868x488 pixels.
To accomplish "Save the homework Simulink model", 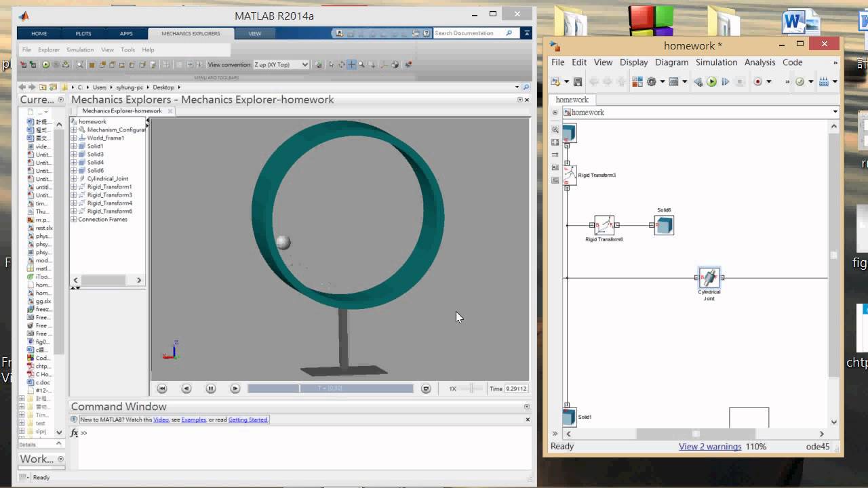I will (x=578, y=82).
